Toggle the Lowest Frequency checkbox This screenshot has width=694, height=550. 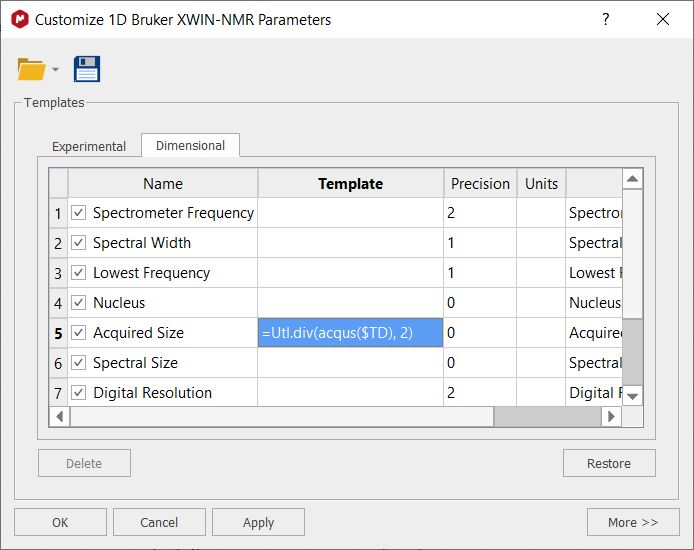click(x=78, y=273)
